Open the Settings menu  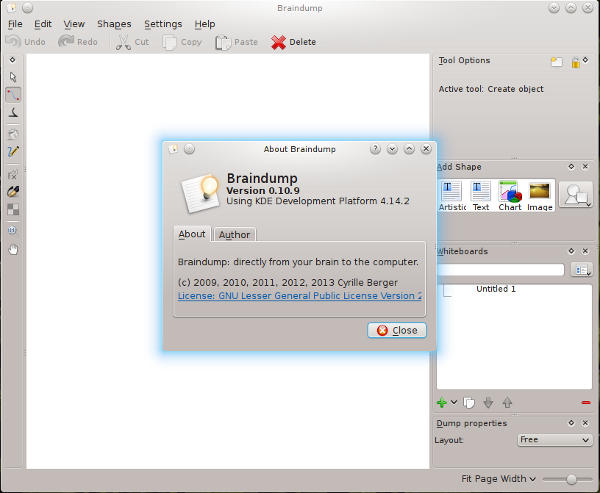pos(163,24)
